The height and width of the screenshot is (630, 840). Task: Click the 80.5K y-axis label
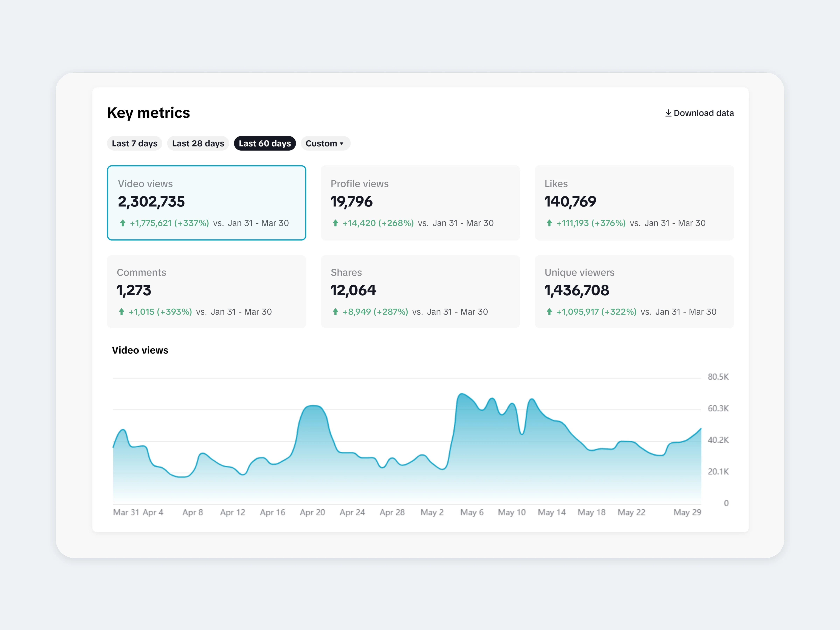tap(718, 377)
